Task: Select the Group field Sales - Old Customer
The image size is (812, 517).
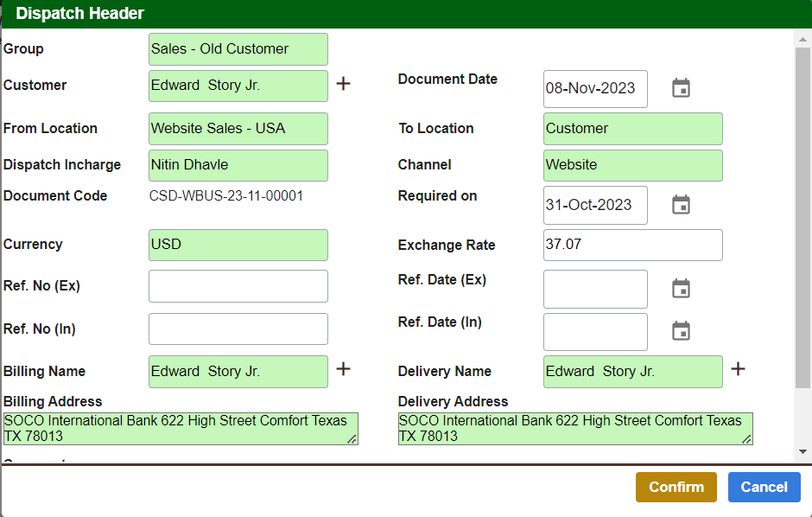Action: 238,49
